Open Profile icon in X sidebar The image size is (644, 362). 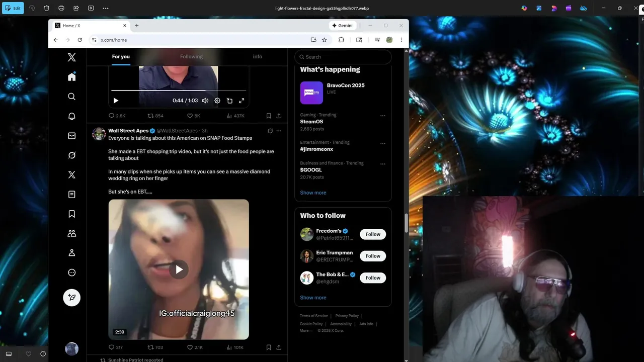(x=71, y=253)
